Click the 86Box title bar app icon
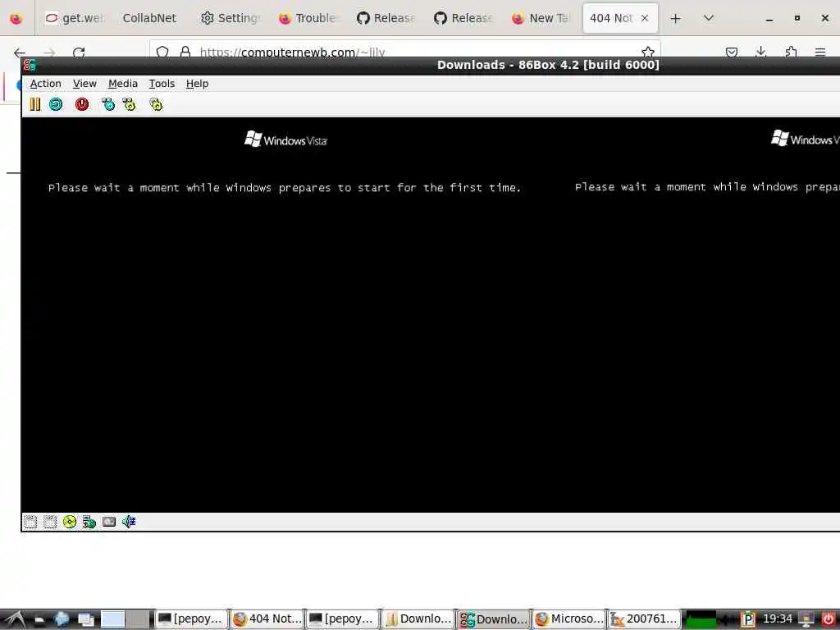840x630 pixels. pos(30,66)
